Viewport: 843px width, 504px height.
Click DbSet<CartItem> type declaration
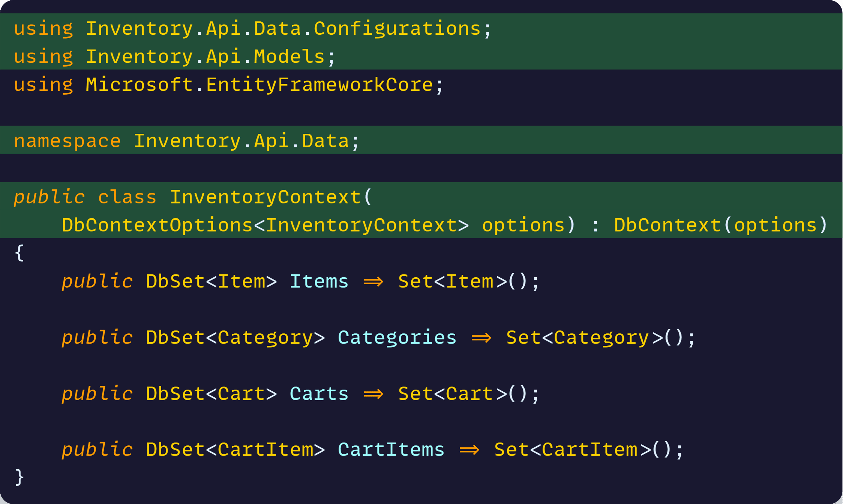pos(235,450)
